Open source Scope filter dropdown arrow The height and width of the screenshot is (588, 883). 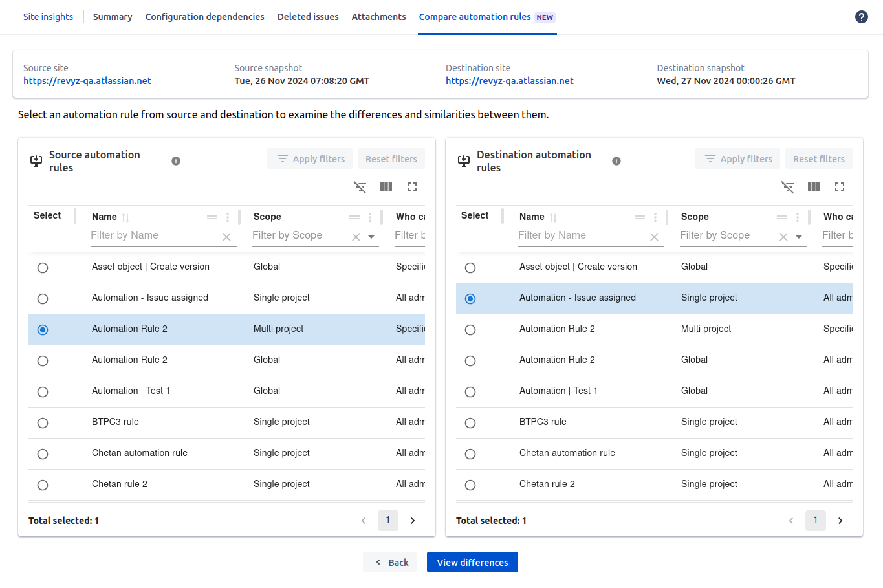click(371, 237)
